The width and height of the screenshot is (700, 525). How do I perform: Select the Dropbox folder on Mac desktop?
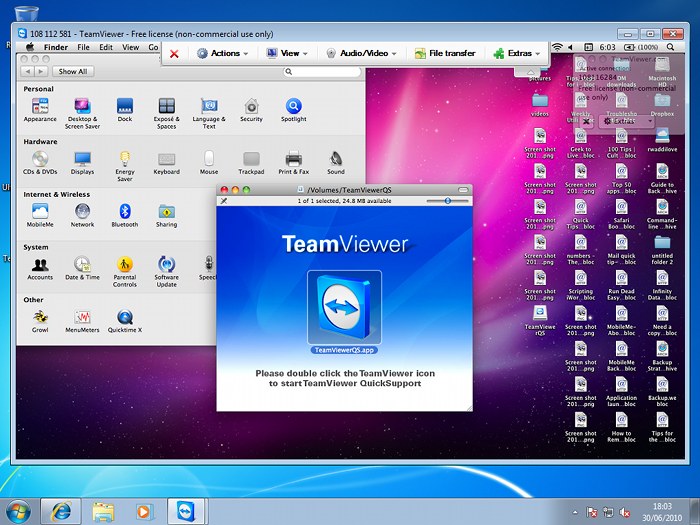662,105
